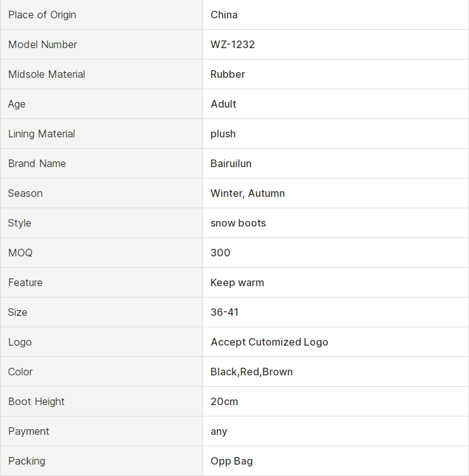Click the 'Boot Height' label
Screen dimensions: 469x476
37,401
